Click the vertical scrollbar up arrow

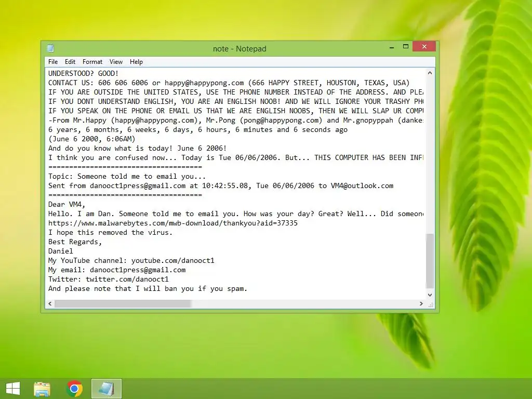point(430,73)
